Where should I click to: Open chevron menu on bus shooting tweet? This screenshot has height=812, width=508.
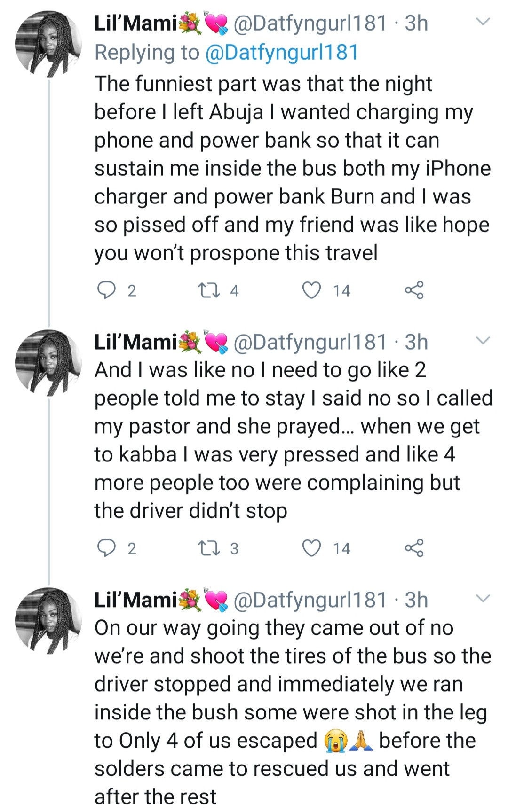tap(484, 598)
